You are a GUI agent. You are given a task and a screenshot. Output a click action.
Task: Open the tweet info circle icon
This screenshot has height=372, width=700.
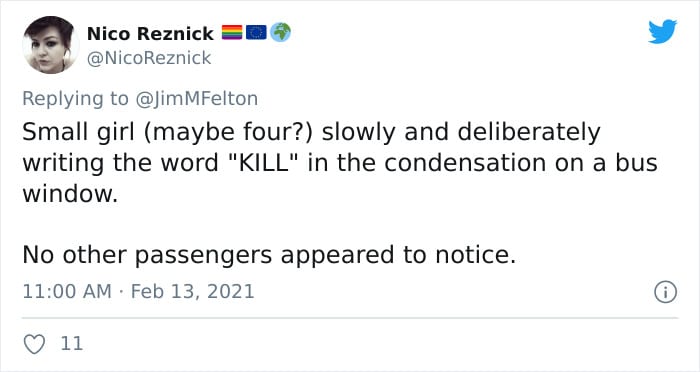click(x=665, y=292)
